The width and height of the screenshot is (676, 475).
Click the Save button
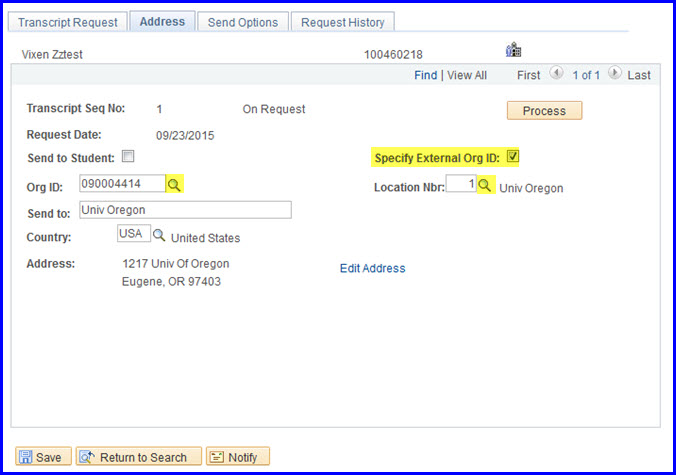pyautogui.click(x=40, y=457)
